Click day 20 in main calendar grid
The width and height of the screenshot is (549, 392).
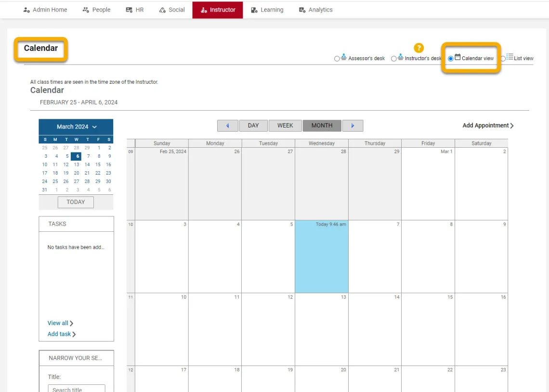click(321, 379)
